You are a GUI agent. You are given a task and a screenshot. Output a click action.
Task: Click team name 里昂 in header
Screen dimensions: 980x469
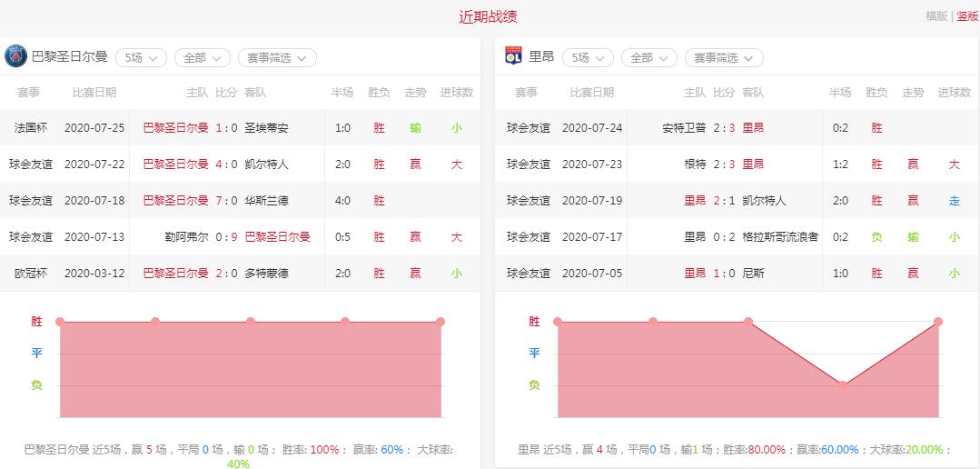(541, 57)
